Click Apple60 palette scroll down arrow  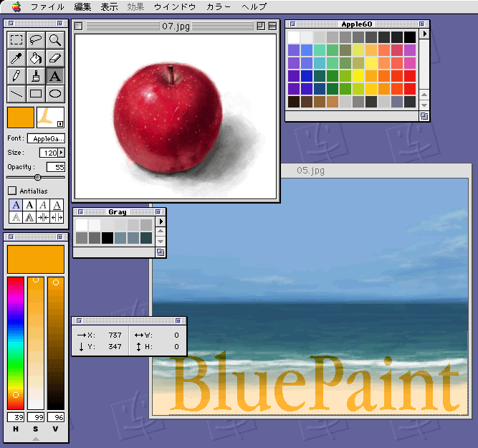(424, 105)
